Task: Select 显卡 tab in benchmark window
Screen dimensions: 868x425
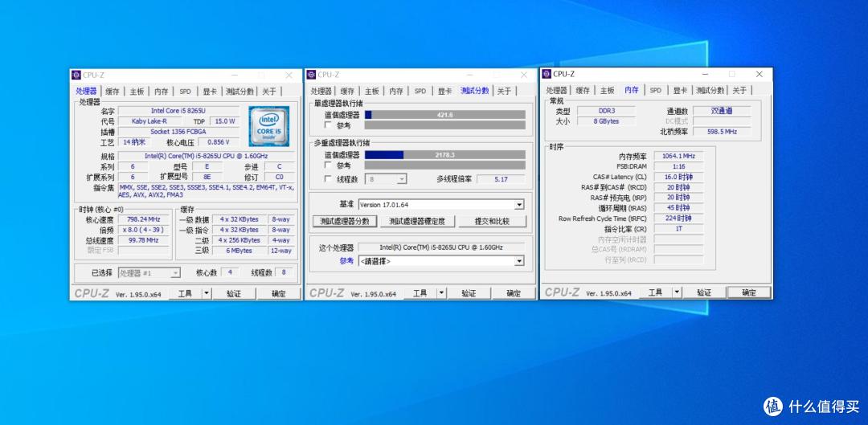Action: click(x=444, y=92)
